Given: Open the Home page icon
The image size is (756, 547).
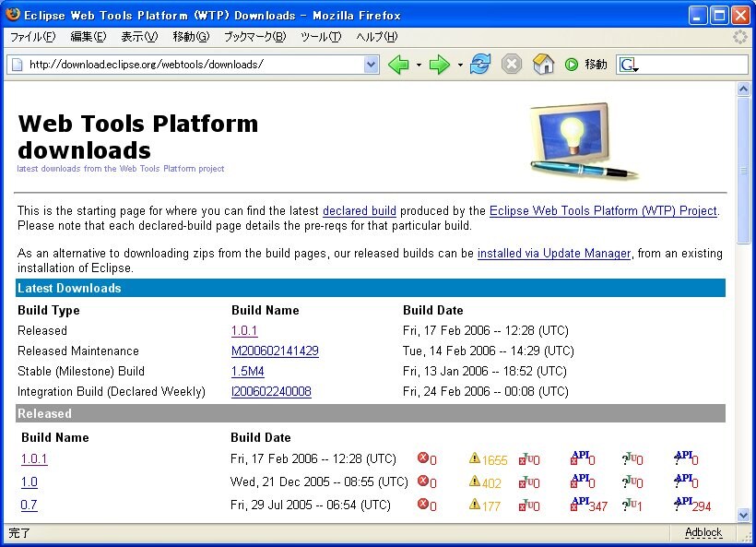Looking at the screenshot, I should coord(543,64).
